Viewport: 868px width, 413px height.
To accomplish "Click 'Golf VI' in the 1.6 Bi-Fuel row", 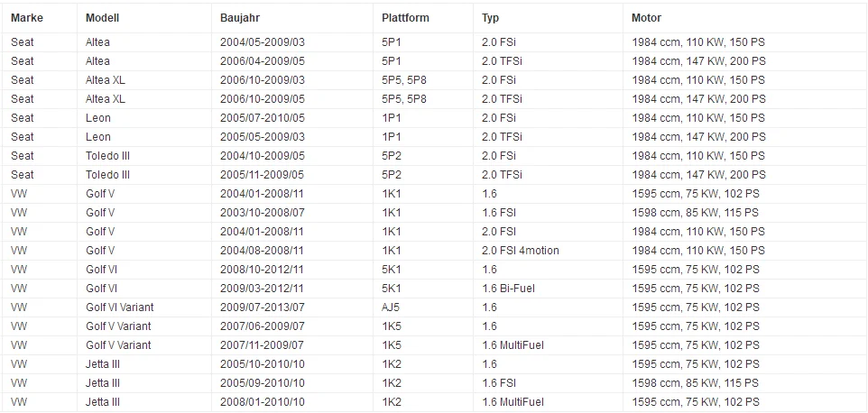I will [x=101, y=288].
